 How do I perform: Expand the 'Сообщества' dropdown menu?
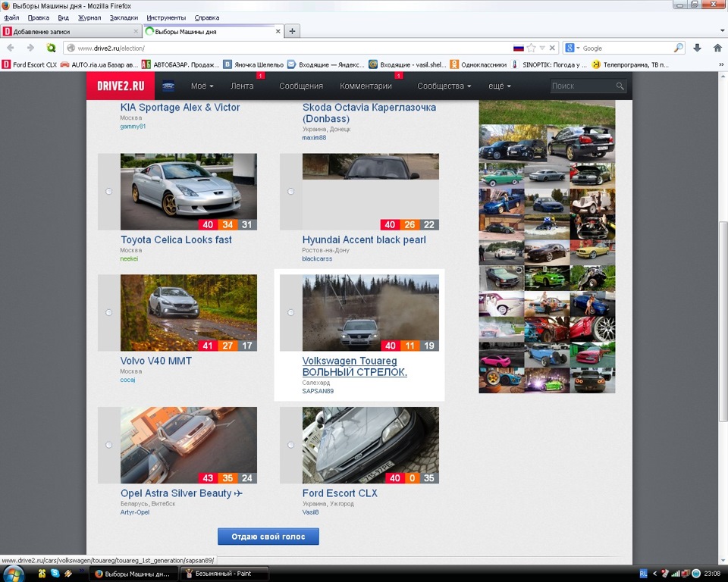[444, 86]
